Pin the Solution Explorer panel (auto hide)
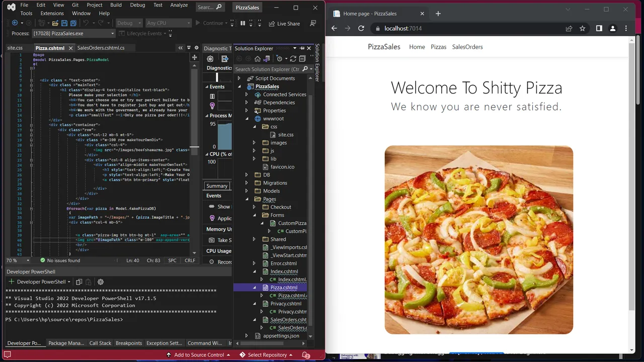This screenshot has height=362, width=644. click(x=302, y=48)
